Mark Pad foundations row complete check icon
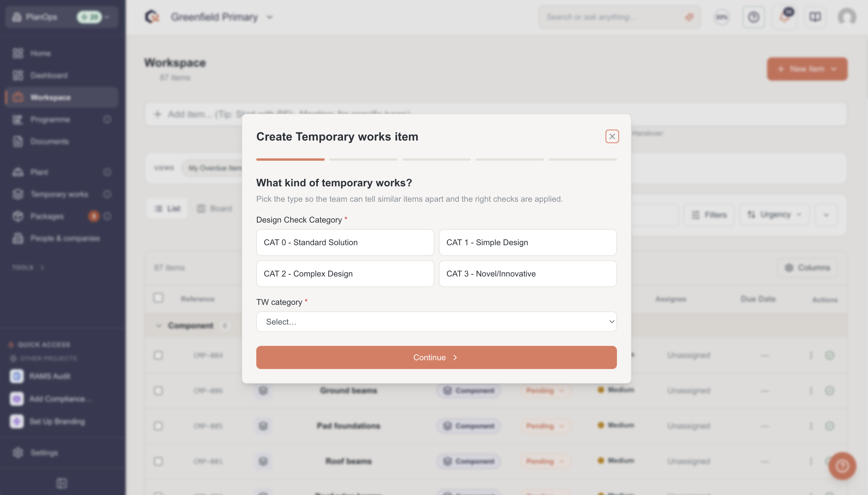The height and width of the screenshot is (495, 868). (829, 426)
